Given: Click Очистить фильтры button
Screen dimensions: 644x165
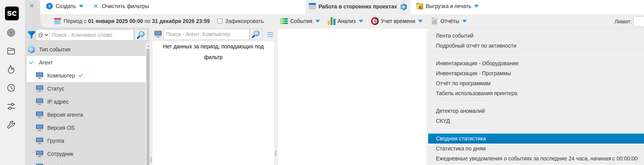Looking at the screenshot, I should (121, 6).
